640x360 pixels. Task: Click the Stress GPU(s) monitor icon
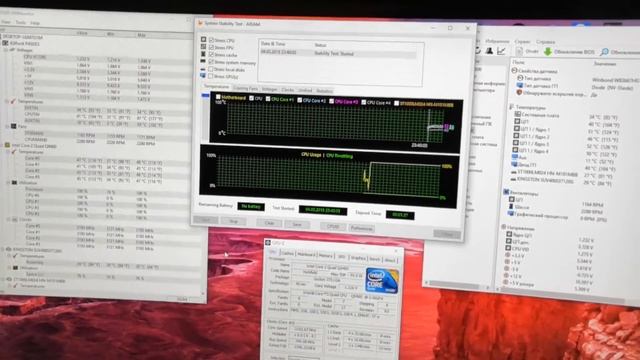tap(203, 76)
